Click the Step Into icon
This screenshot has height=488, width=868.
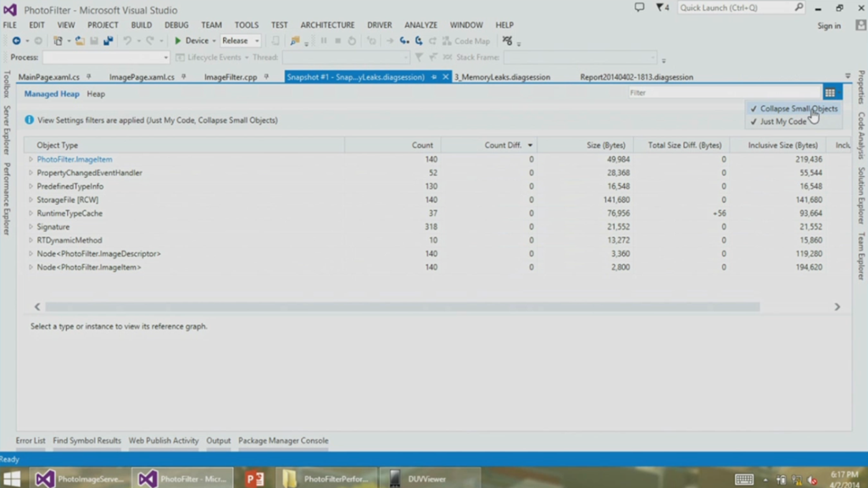404,41
